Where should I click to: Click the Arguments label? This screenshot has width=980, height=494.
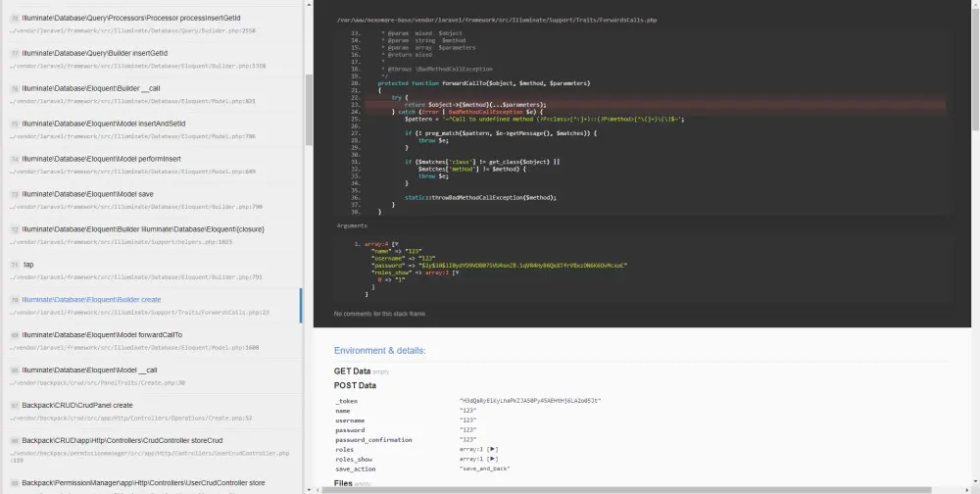pyautogui.click(x=352, y=225)
